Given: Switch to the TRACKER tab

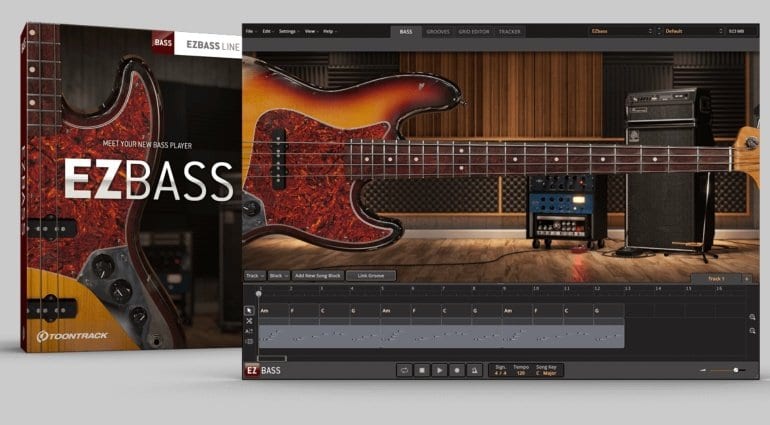Looking at the screenshot, I should click(x=510, y=31).
